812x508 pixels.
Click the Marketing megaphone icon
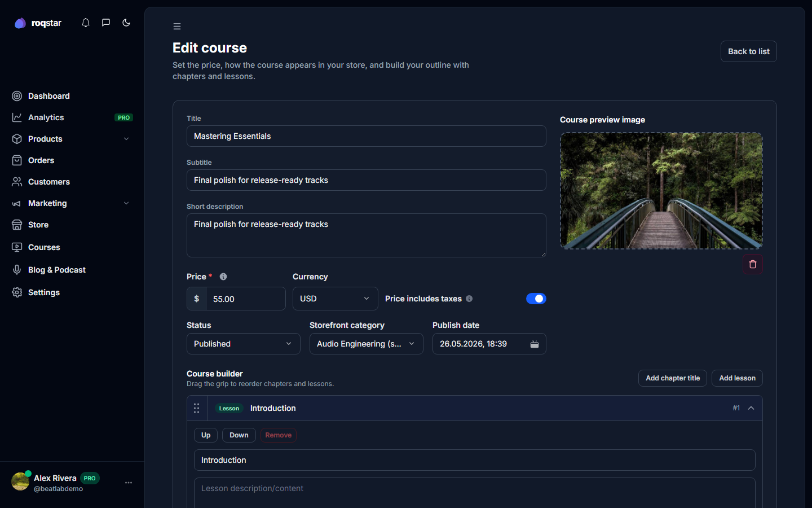(17, 203)
